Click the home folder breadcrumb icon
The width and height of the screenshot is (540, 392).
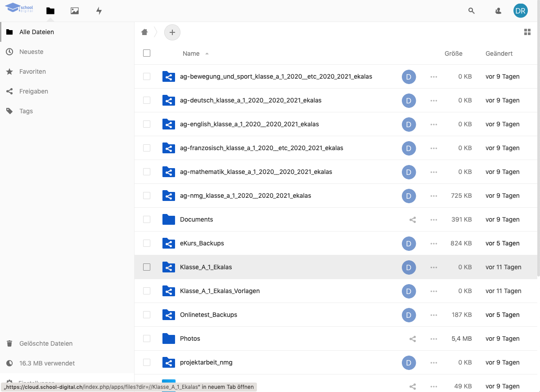144,32
